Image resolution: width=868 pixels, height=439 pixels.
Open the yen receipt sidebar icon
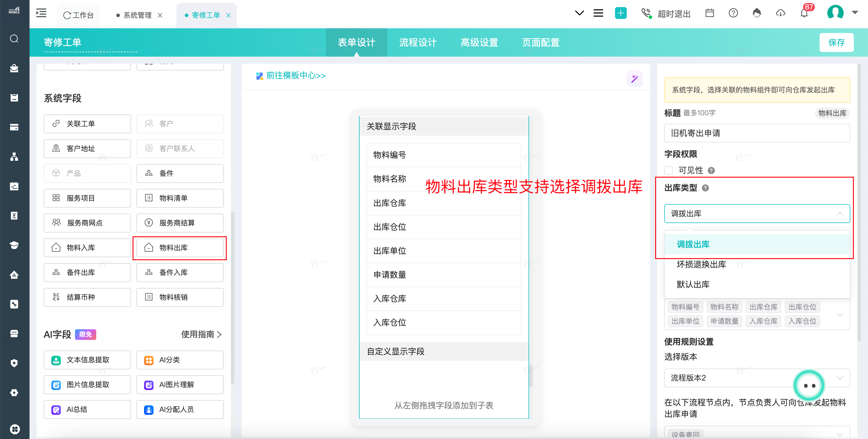(14, 215)
